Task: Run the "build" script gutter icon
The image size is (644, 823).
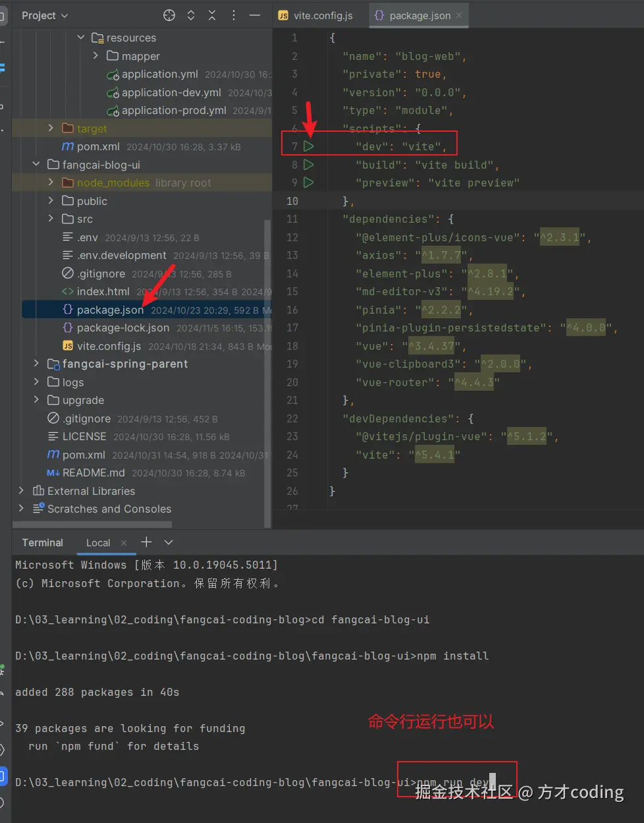Action: point(308,165)
